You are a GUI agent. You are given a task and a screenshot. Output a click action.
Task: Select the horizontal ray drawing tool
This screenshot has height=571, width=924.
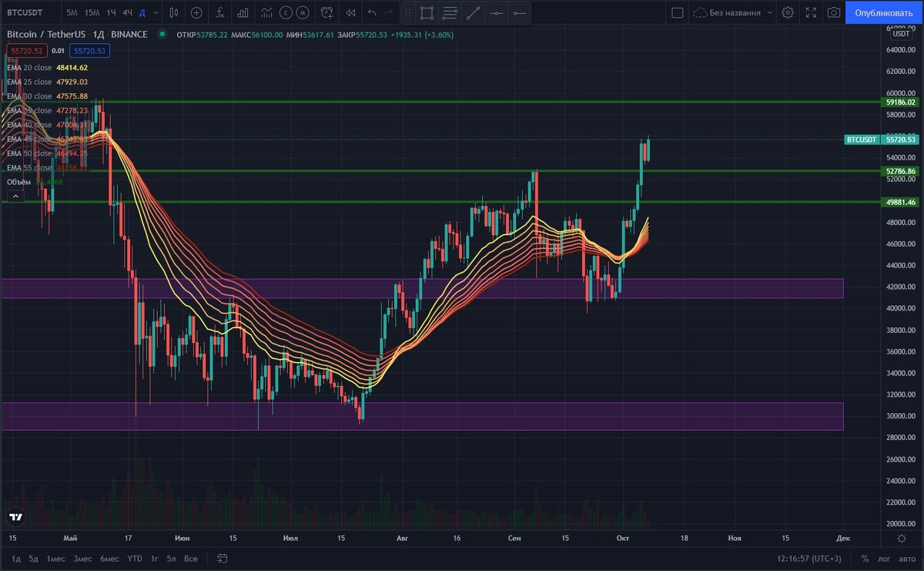coord(519,12)
